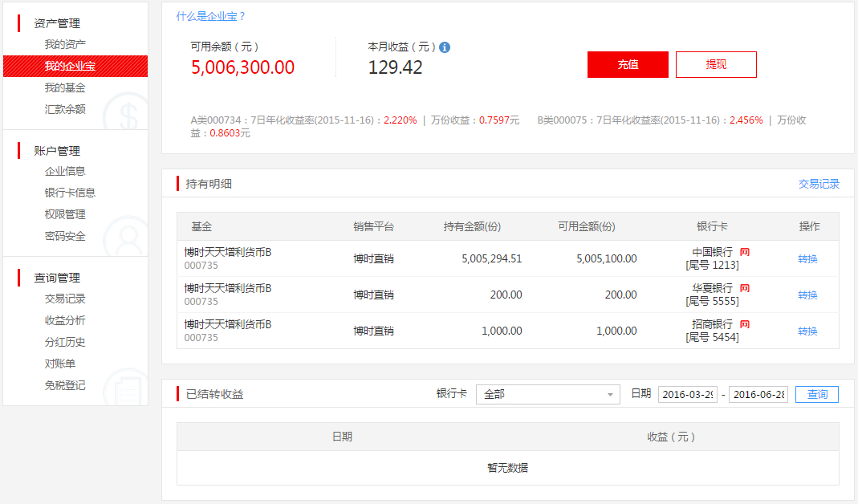
Task: Click the 销售平台 column header
Action: coord(373,226)
